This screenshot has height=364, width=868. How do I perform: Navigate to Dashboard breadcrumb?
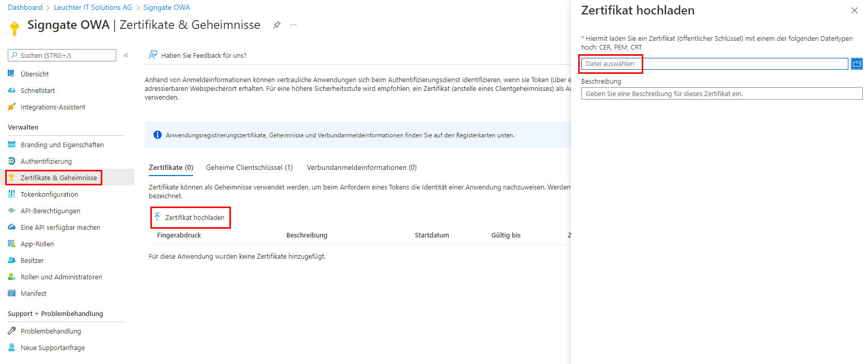pyautogui.click(x=25, y=7)
